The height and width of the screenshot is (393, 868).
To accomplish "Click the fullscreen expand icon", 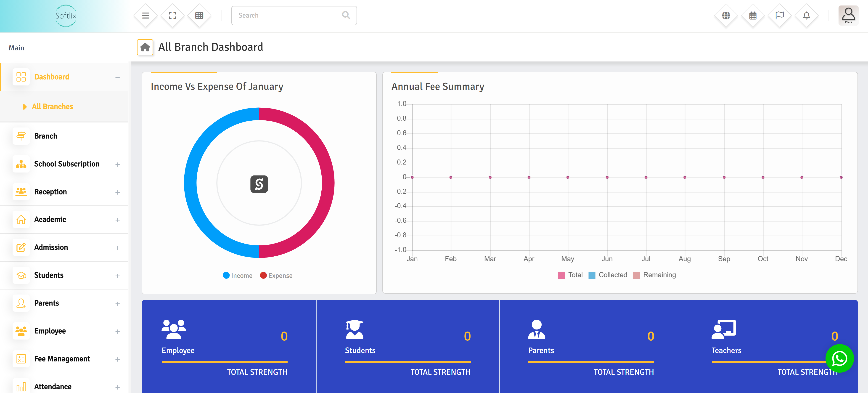I will [x=172, y=16].
